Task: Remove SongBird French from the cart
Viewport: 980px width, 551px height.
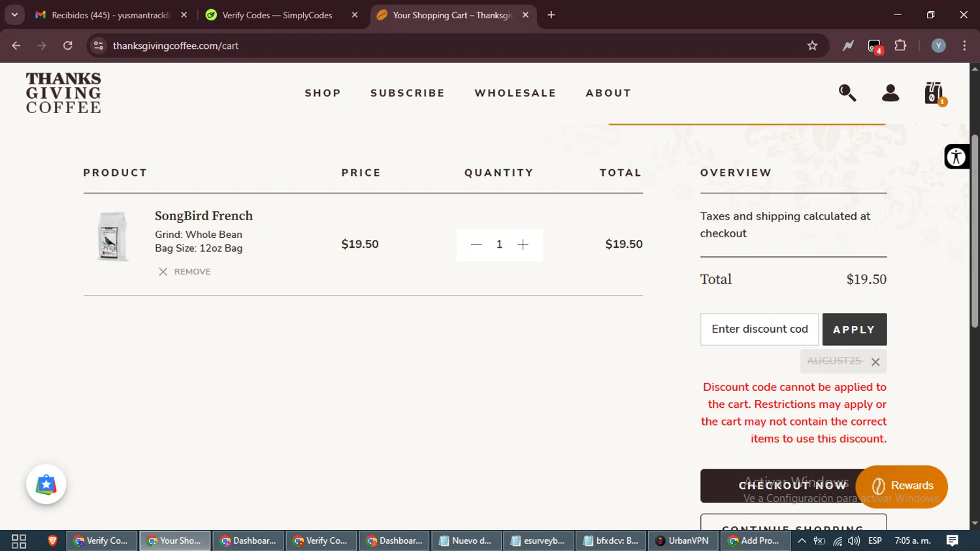Action: tap(184, 271)
